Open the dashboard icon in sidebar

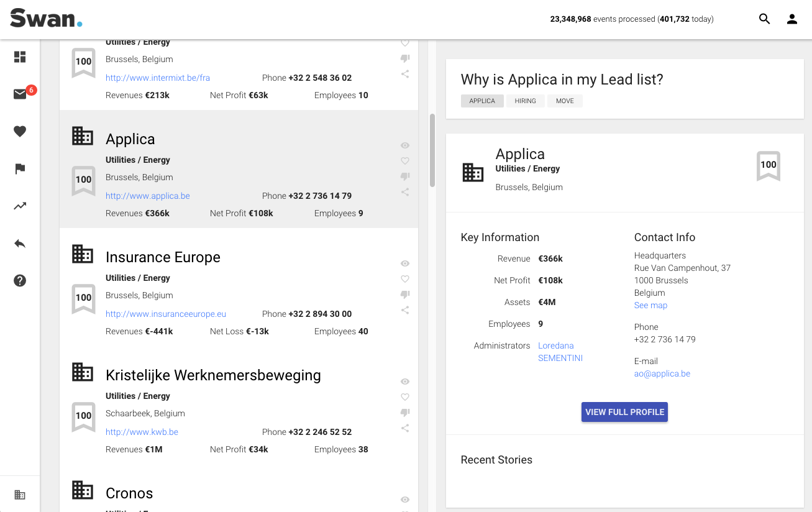tap(20, 57)
